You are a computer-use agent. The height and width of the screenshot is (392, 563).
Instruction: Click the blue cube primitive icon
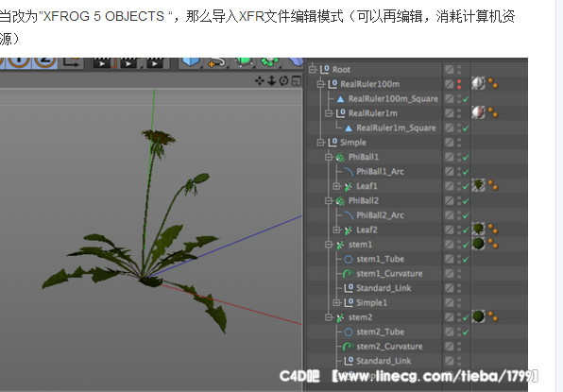[x=191, y=61]
